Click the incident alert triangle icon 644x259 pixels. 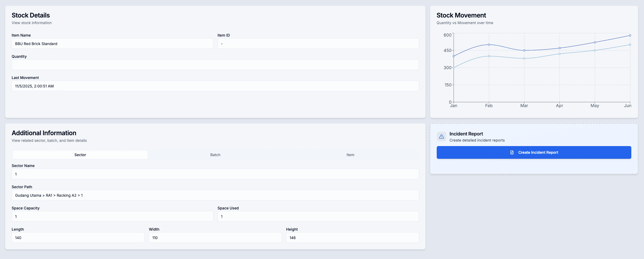click(x=442, y=137)
